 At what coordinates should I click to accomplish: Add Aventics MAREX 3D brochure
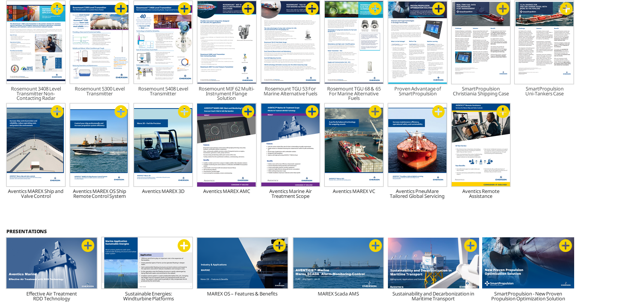click(184, 112)
